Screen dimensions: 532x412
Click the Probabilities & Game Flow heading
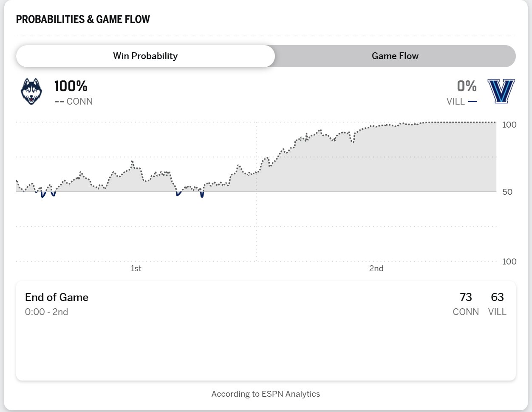[x=83, y=19]
